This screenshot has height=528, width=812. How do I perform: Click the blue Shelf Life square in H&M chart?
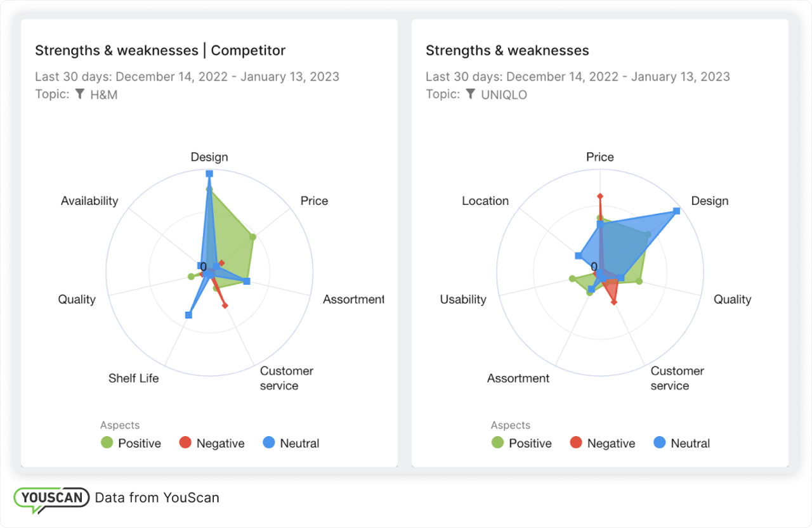(x=188, y=314)
